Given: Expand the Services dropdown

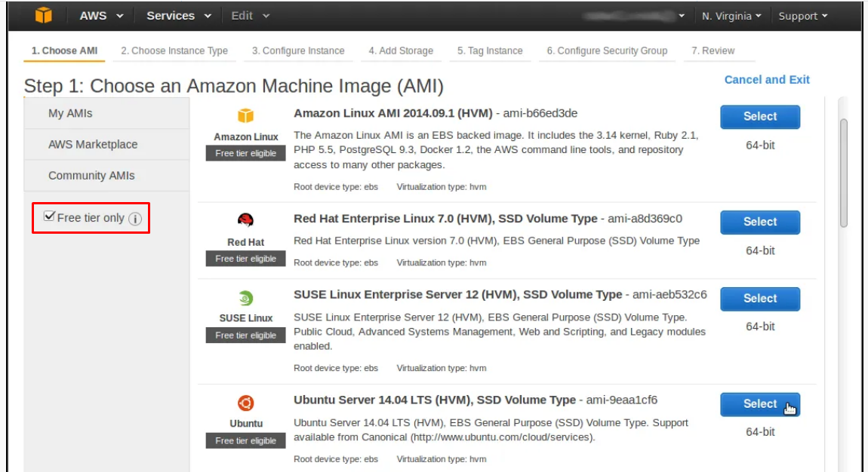Looking at the screenshot, I should (179, 16).
